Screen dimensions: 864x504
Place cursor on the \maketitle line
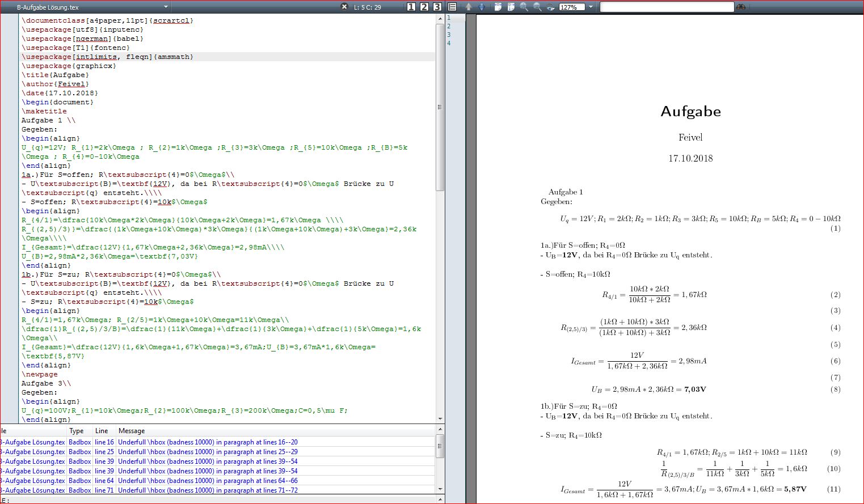tap(44, 111)
